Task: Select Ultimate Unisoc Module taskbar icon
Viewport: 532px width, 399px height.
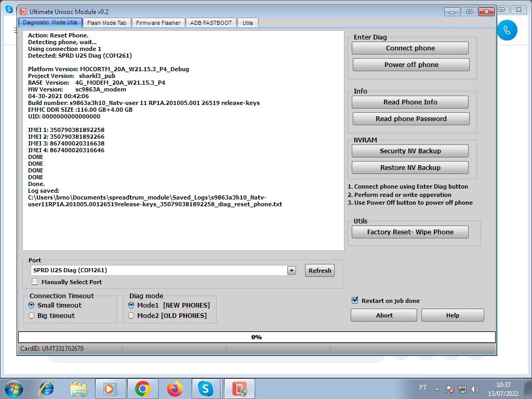Action: click(x=239, y=389)
